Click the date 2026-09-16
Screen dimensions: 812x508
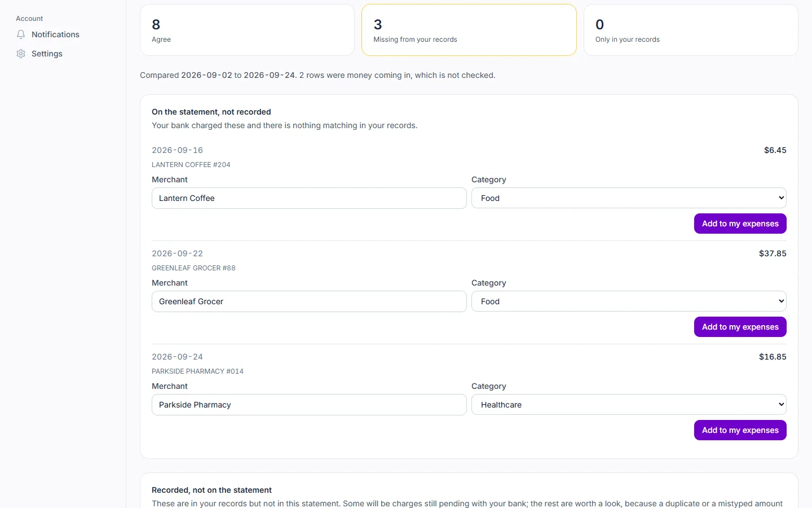pos(177,150)
